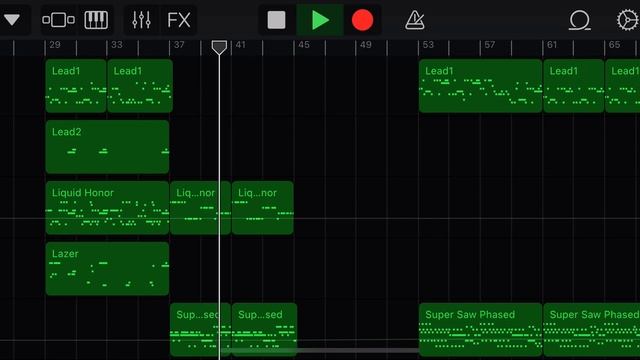Open the Loop Browser icon
This screenshot has width=640, height=360.
579,20
